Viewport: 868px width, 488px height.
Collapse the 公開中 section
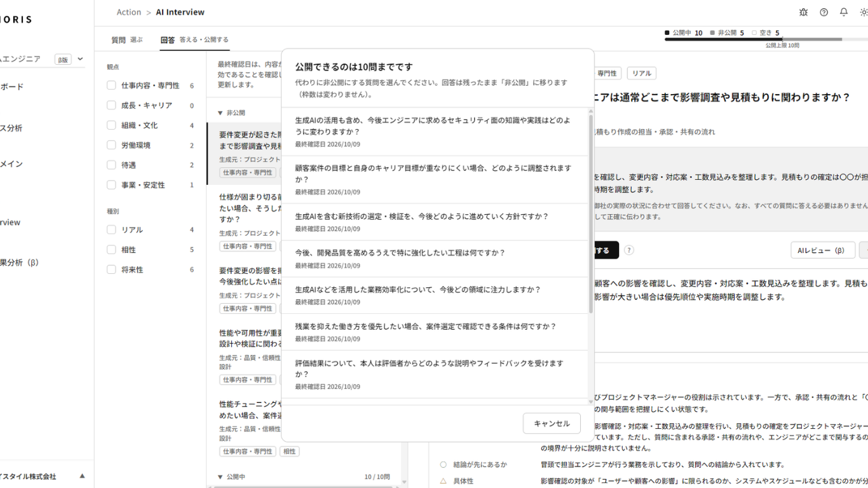220,477
